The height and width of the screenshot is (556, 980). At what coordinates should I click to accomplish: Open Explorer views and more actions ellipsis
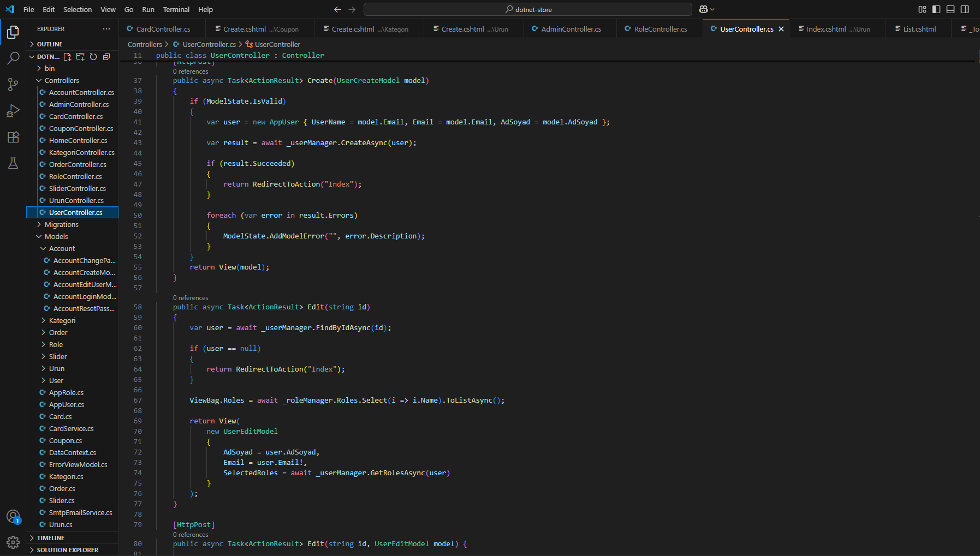click(106, 29)
